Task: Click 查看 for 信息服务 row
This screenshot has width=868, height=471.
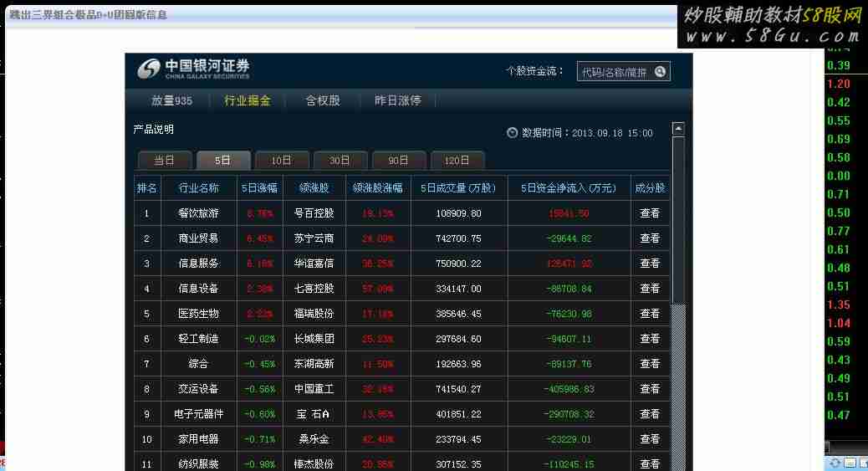Action: 650,264
